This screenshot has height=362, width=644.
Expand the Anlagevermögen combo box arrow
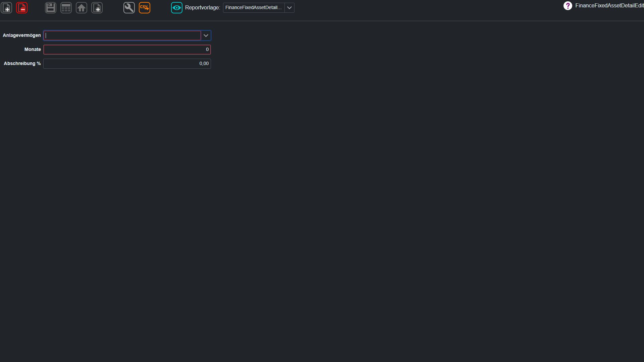(206, 36)
